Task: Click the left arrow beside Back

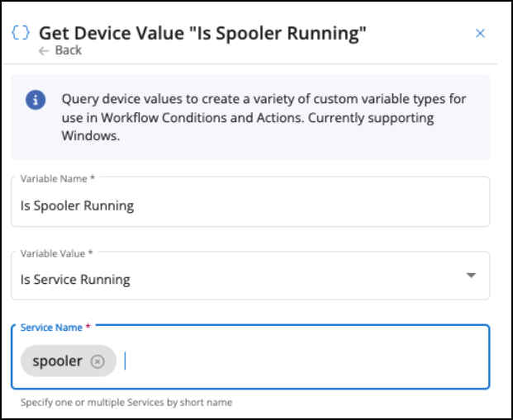Action: tap(44, 50)
